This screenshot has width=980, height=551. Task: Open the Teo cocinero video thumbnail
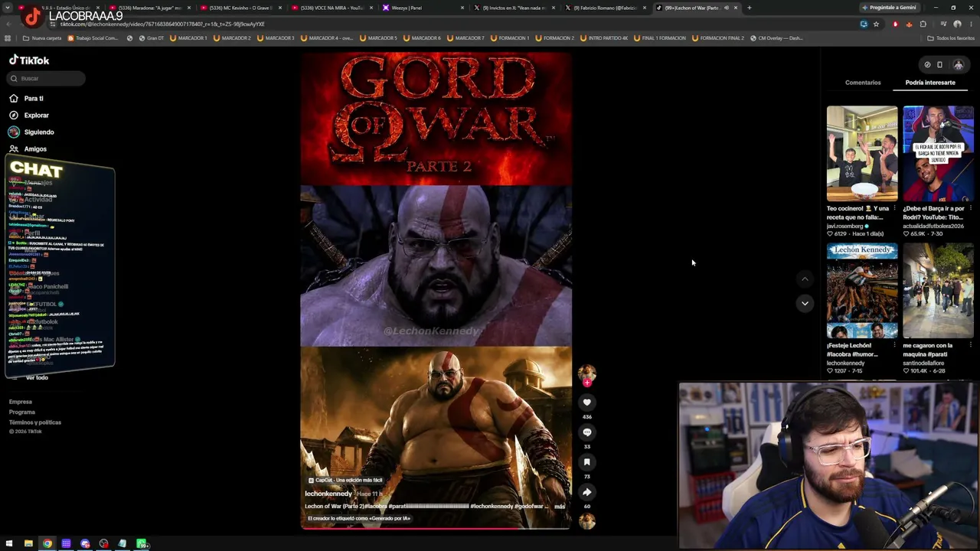click(862, 153)
